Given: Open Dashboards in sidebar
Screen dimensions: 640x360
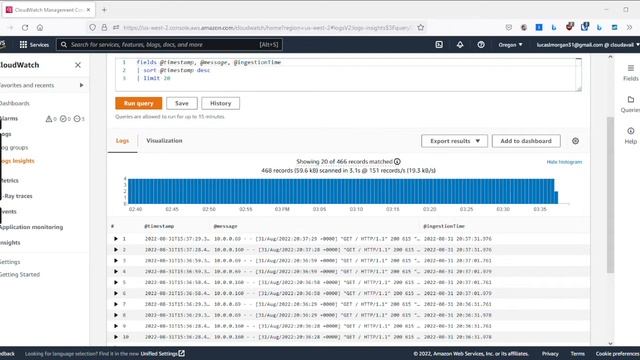Looking at the screenshot, I should click(x=15, y=103).
